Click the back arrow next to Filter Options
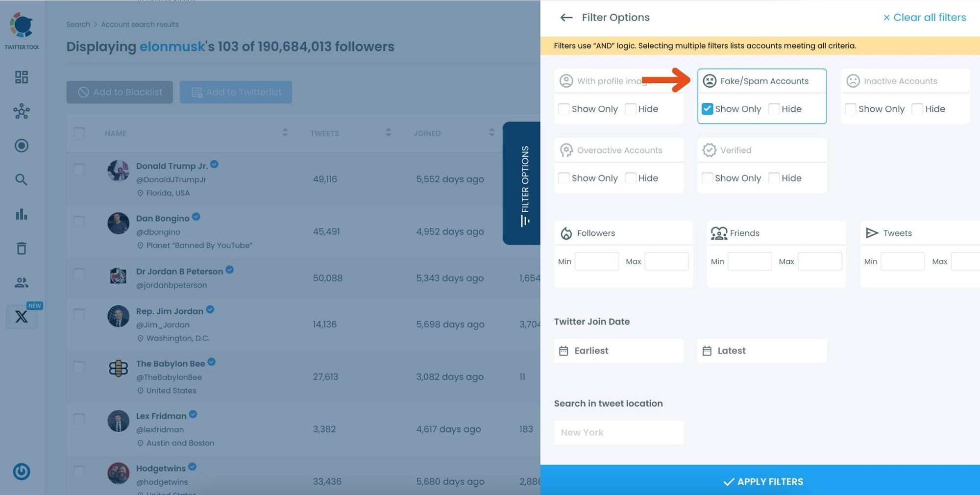The width and height of the screenshot is (980, 495). click(x=566, y=17)
